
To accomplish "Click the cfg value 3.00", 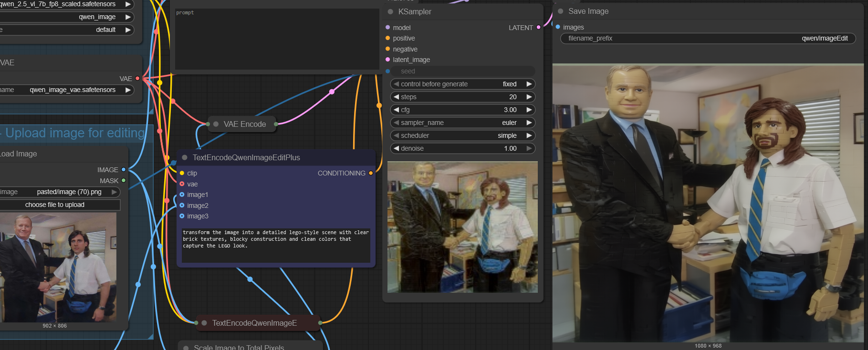I will point(510,110).
